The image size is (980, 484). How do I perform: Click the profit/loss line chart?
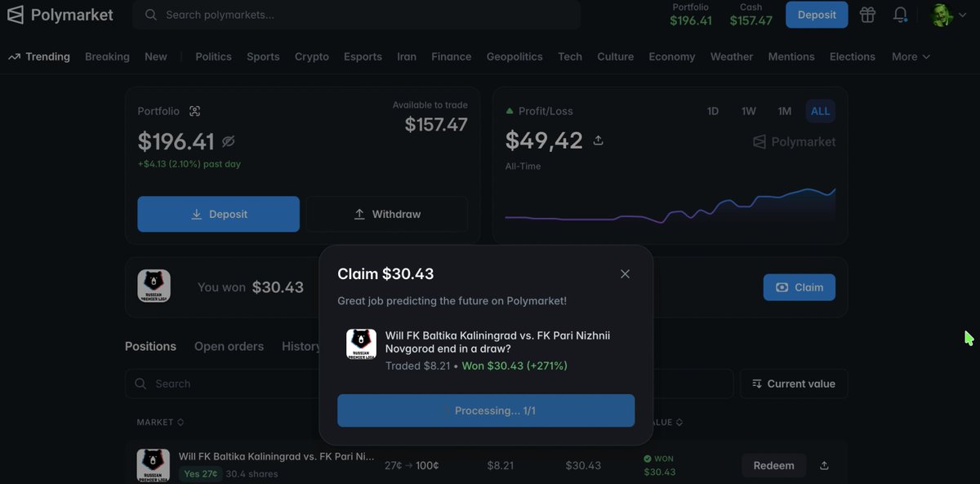click(x=670, y=206)
